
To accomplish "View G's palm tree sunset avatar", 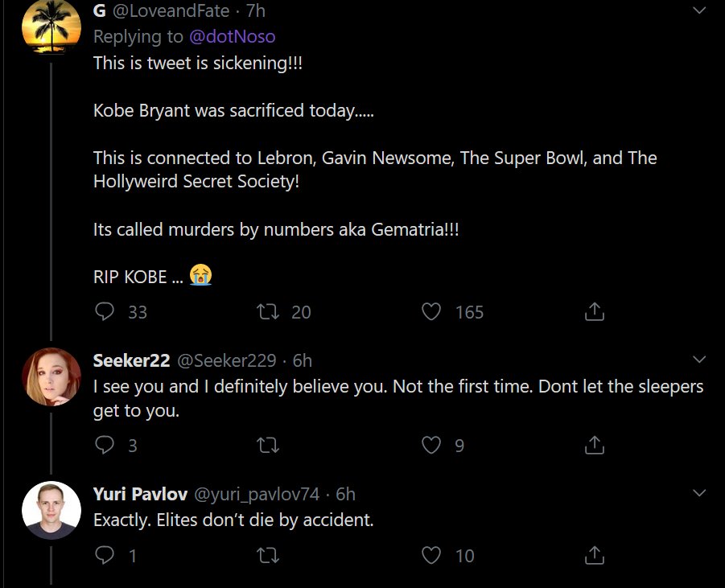I will [51, 27].
